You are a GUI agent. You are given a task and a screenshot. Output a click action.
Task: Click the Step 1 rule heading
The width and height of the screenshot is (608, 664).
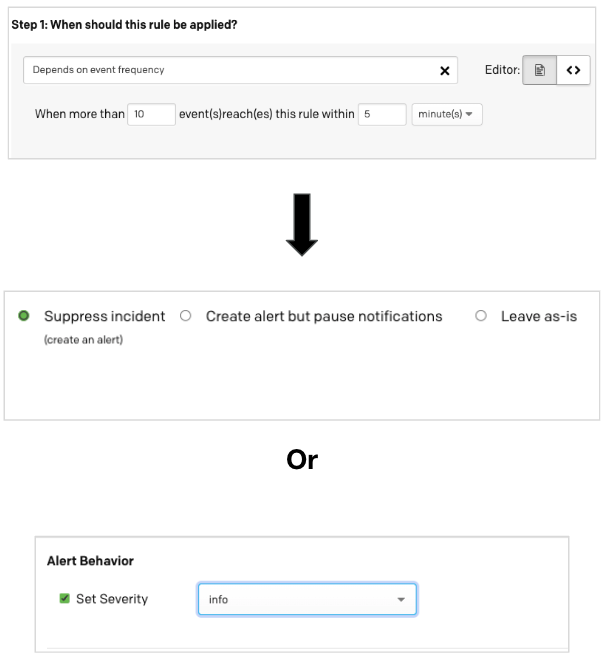click(x=124, y=24)
